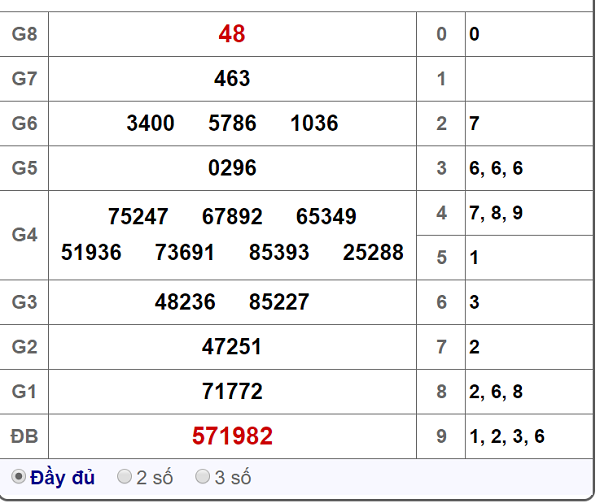Choose the "3 số" radio button
Viewport: 600px width, 503px height.
tap(203, 477)
